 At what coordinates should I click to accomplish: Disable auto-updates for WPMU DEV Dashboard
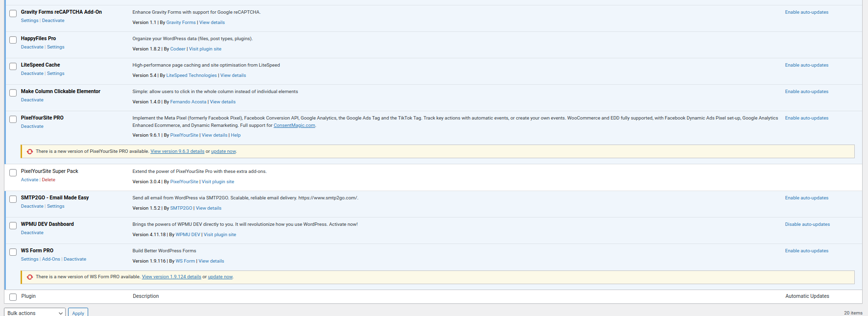[x=807, y=224]
